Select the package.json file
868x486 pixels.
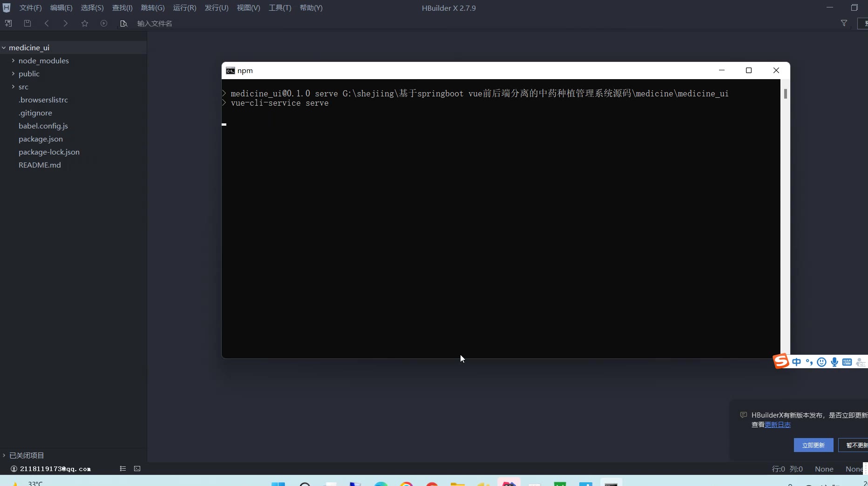[x=41, y=139]
